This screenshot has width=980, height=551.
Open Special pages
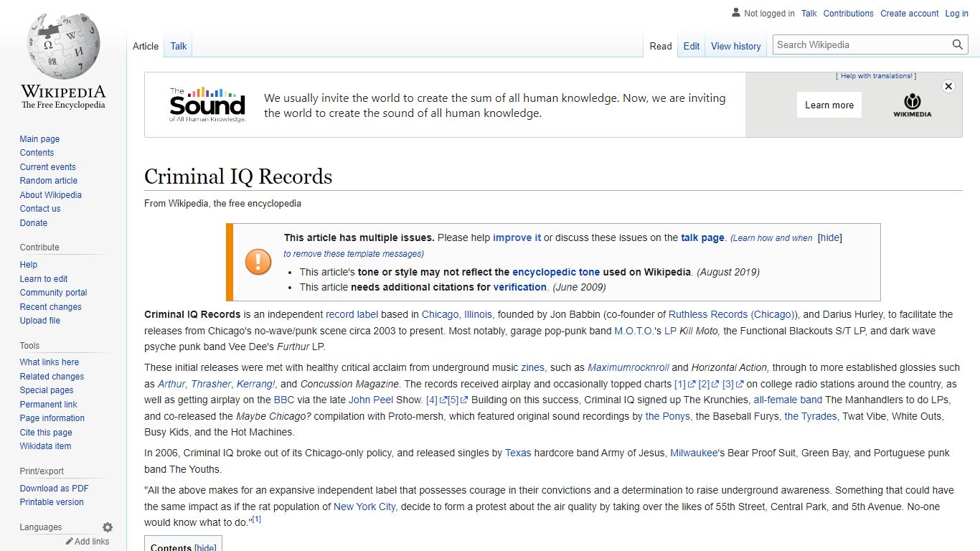click(x=47, y=390)
